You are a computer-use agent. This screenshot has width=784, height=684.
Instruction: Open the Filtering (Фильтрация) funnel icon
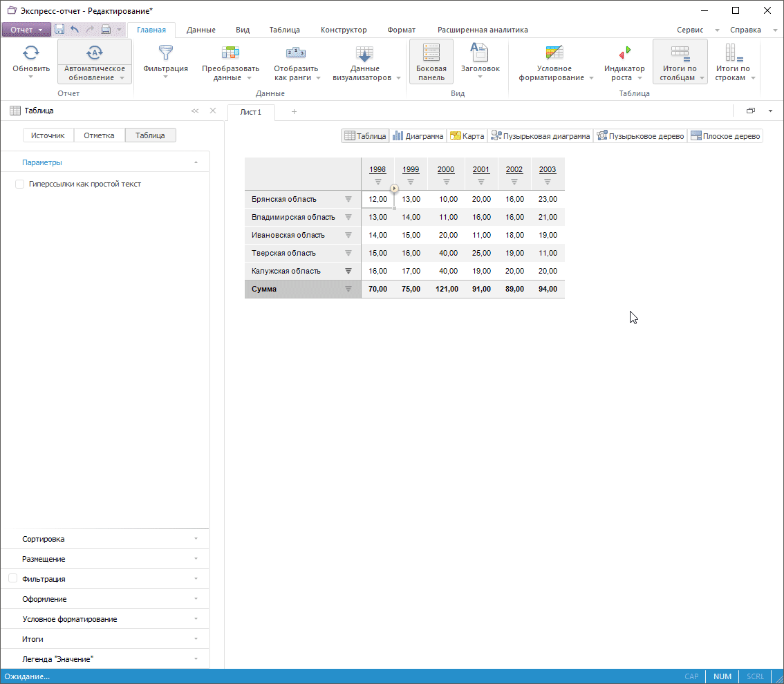[165, 53]
